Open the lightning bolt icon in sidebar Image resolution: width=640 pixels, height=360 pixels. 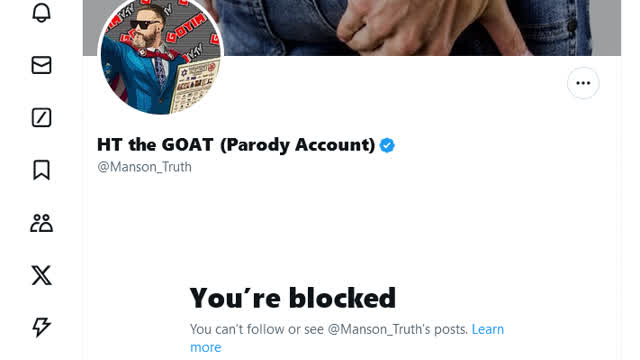[41, 327]
